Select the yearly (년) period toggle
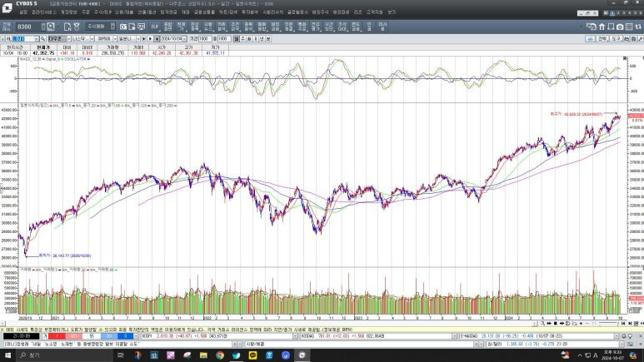Viewport: 644px width, 362px height. pyautogui.click(x=262, y=38)
